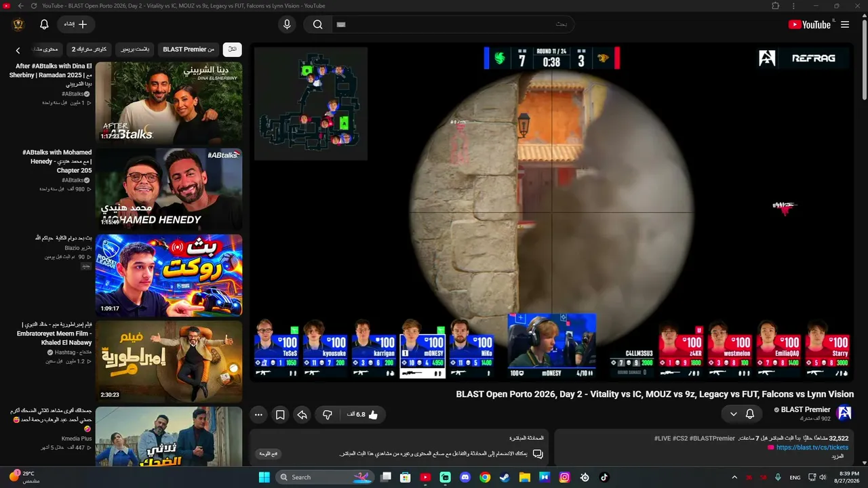The height and width of the screenshot is (488, 868).
Task: Visit the Kmedia Plus channel link
Action: pos(77,439)
